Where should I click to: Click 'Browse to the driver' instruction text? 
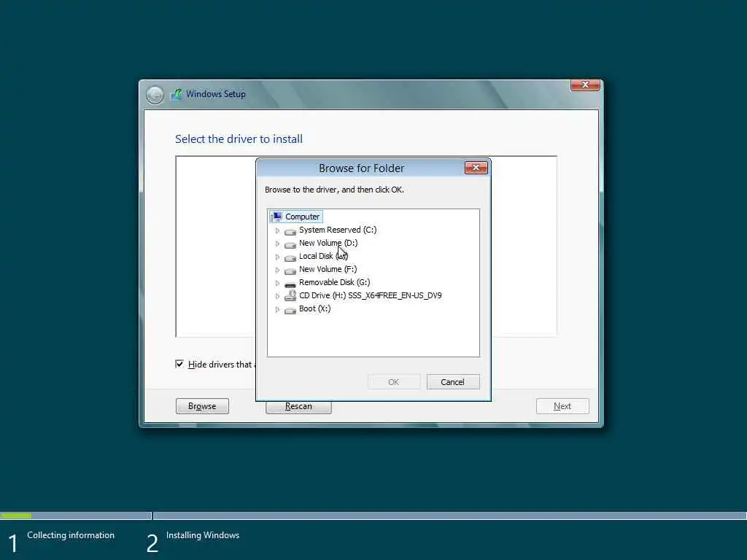coord(334,190)
